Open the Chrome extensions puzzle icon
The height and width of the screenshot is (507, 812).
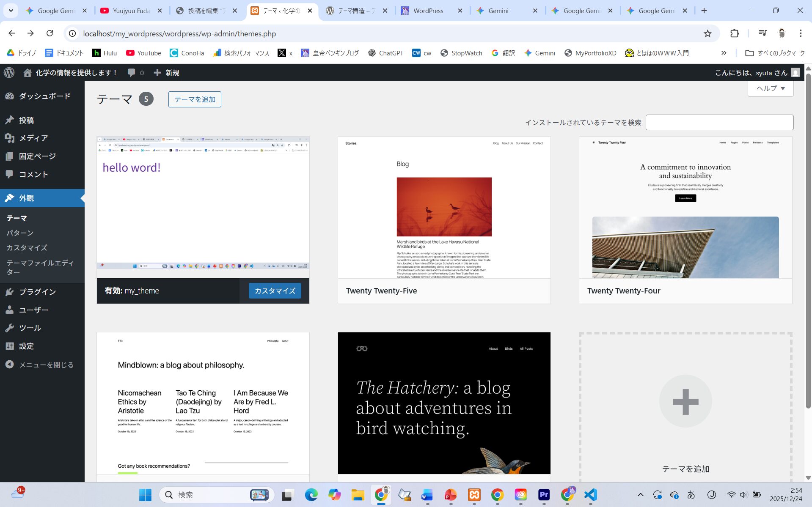(735, 33)
